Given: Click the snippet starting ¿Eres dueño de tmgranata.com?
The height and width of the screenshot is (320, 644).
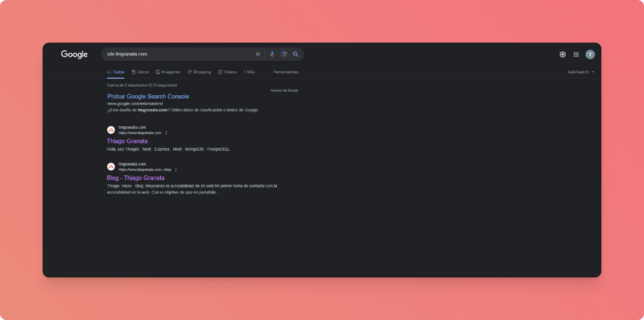Looking at the screenshot, I should [x=183, y=110].
